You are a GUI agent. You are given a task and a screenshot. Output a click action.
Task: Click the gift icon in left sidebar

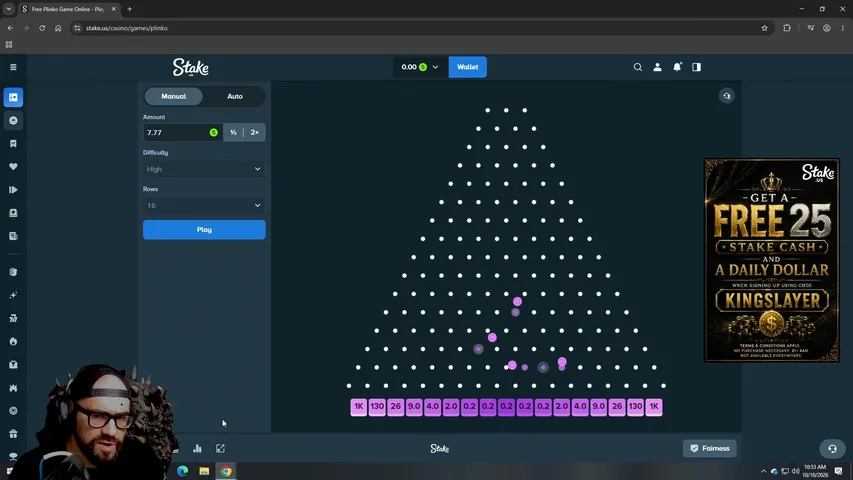13,434
